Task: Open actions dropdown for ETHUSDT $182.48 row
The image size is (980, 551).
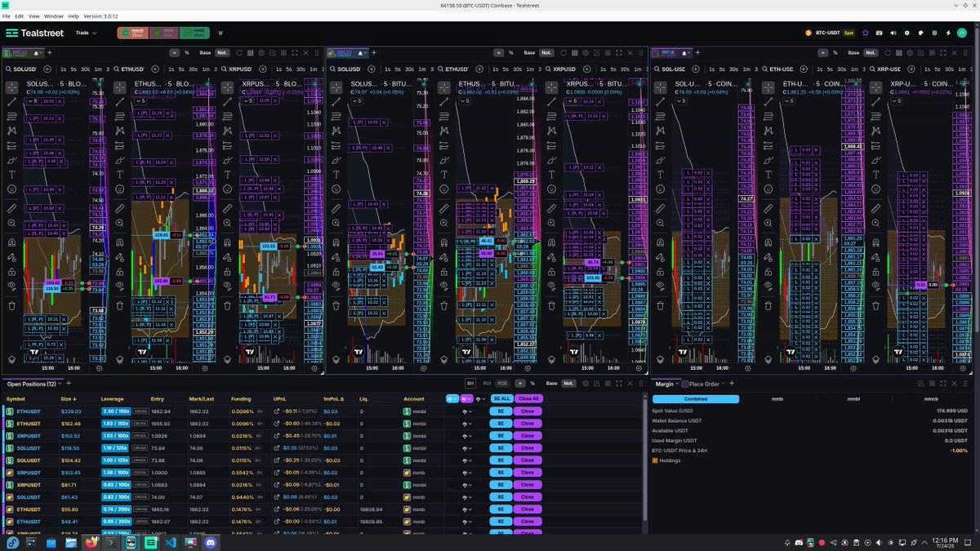Action: pyautogui.click(x=468, y=424)
